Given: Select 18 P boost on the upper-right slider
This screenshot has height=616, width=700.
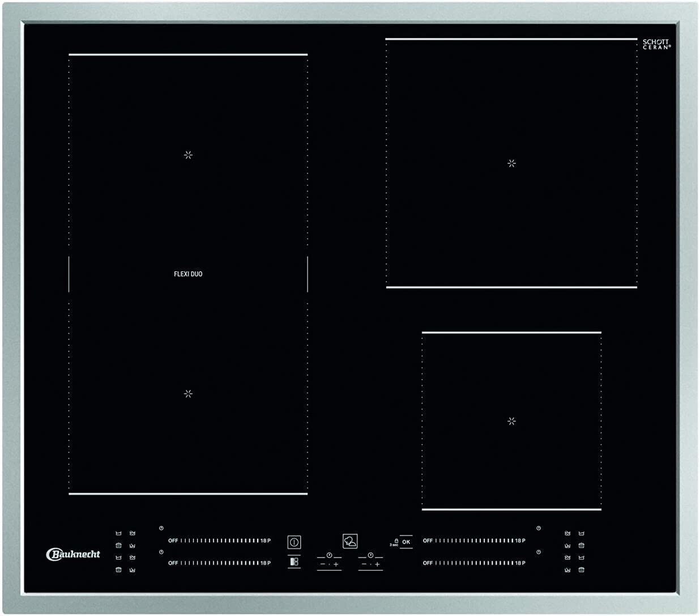Looking at the screenshot, I should (x=520, y=541).
